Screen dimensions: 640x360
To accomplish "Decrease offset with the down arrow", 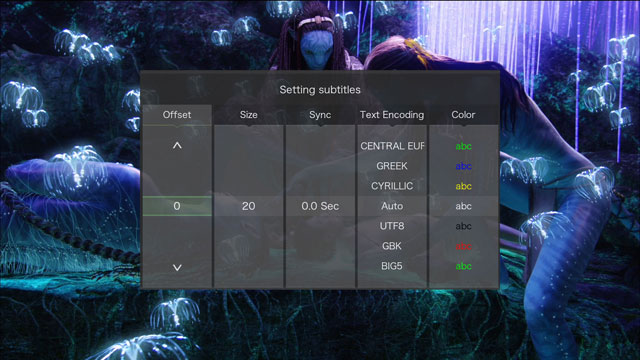I will pyautogui.click(x=177, y=267).
